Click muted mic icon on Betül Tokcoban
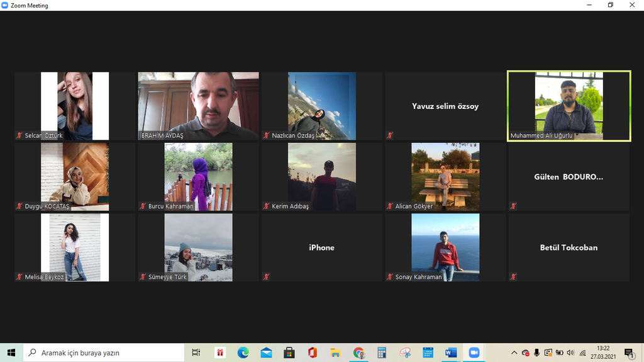644x362 pixels. point(513,276)
